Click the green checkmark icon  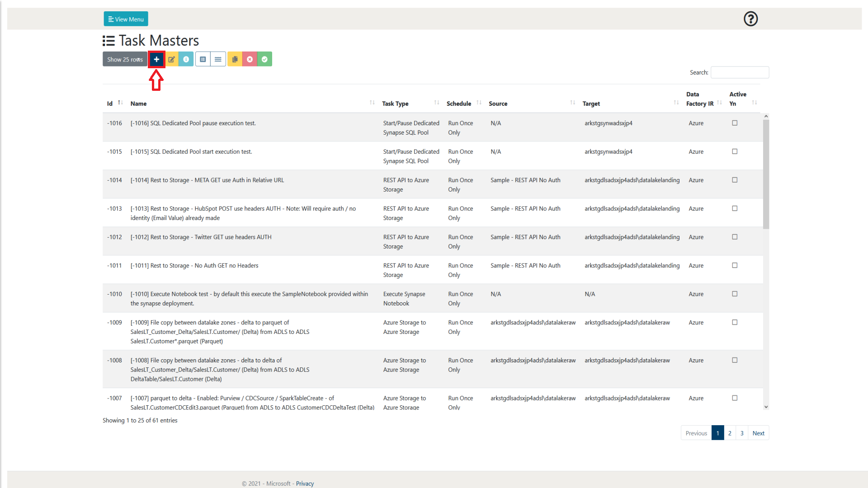pos(264,59)
